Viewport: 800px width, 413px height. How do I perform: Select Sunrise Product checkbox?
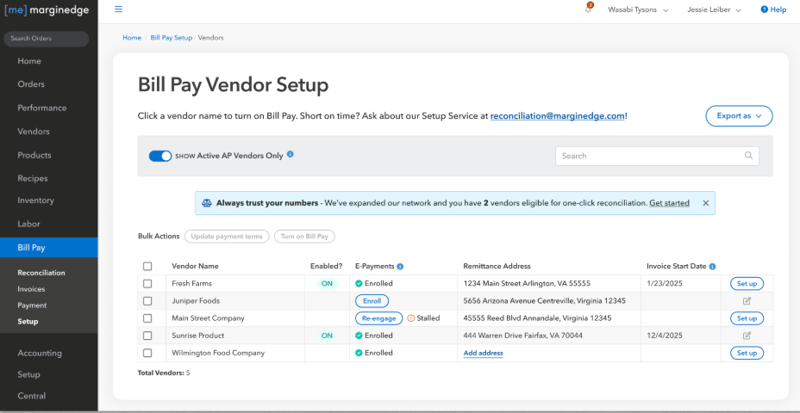tap(147, 335)
